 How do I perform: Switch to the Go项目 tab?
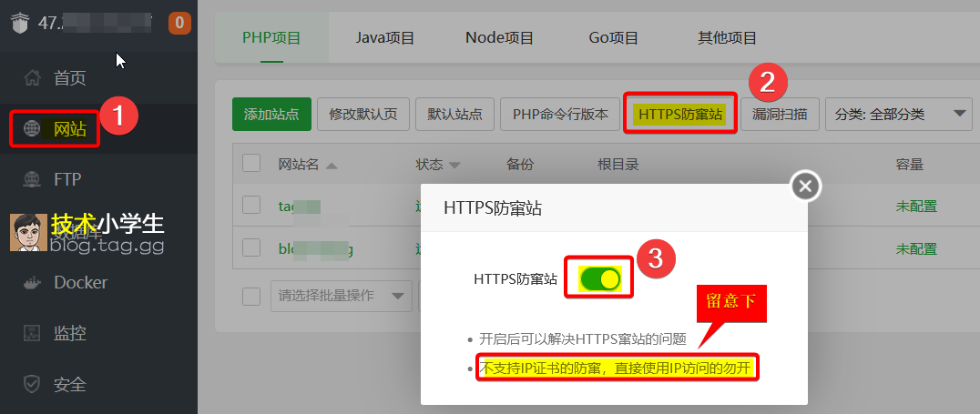pos(613,38)
